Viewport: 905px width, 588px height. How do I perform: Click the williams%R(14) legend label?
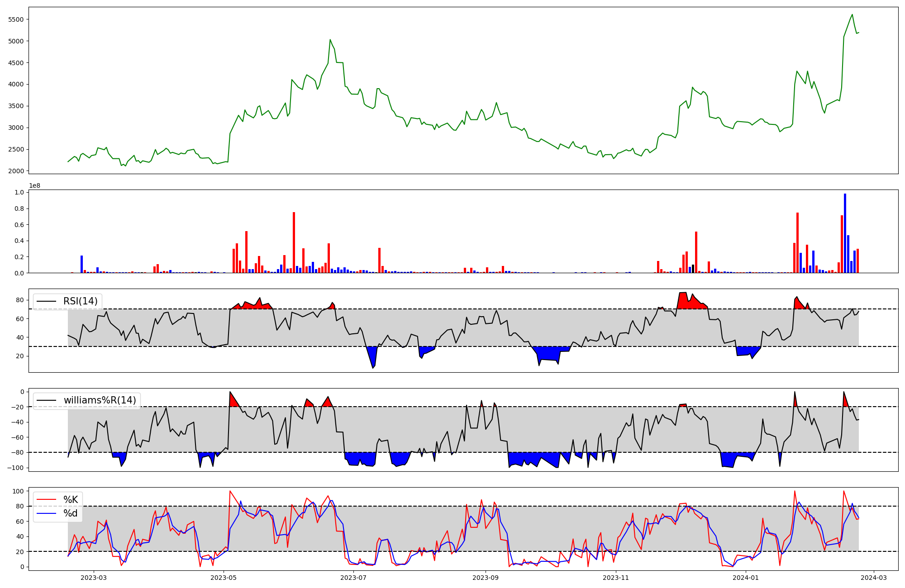tap(100, 400)
